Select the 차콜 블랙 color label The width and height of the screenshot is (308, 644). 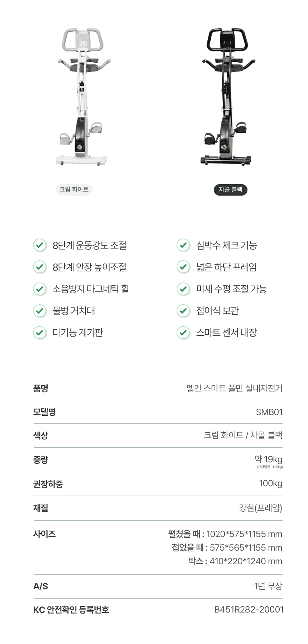tap(231, 190)
